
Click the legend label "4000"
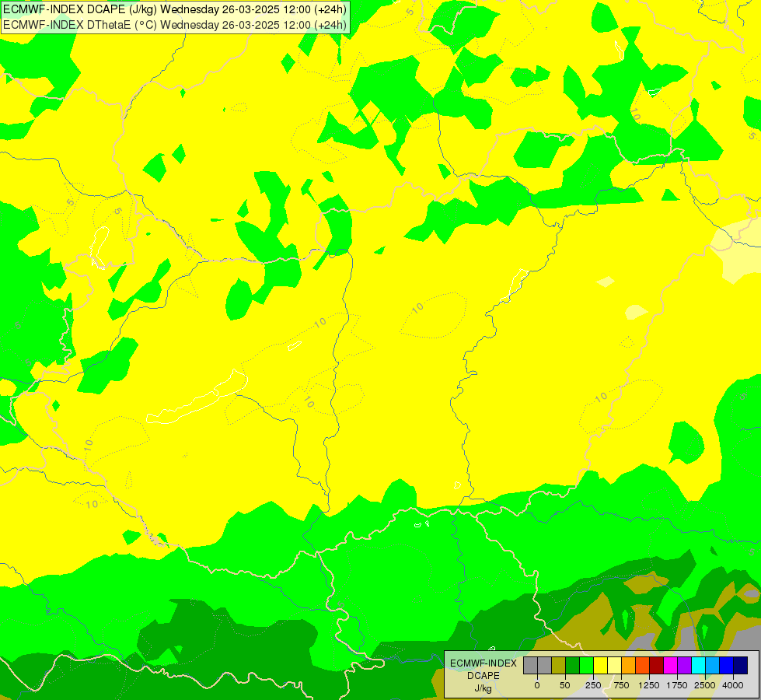[x=733, y=685]
